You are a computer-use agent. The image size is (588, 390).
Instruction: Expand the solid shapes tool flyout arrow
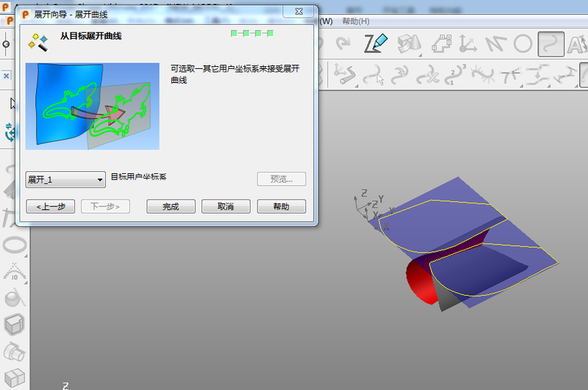(420, 55)
